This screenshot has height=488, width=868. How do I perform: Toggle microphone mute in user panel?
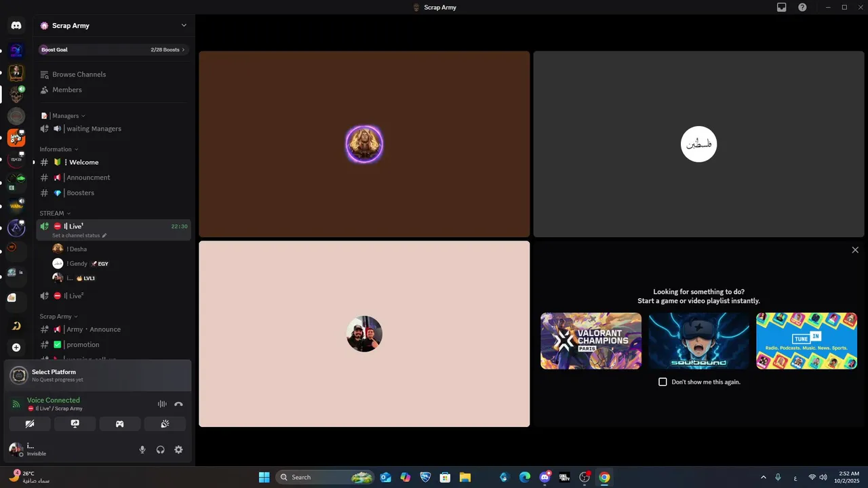tap(142, 449)
